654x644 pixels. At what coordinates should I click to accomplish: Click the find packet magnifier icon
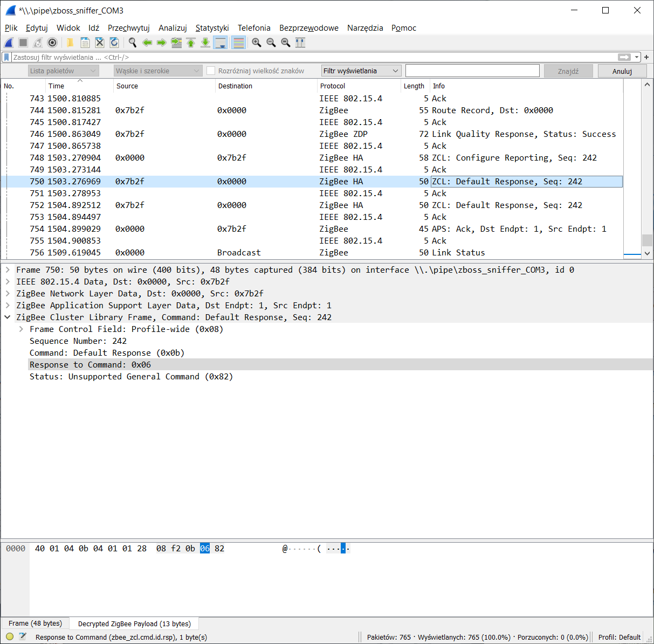pos(132,43)
